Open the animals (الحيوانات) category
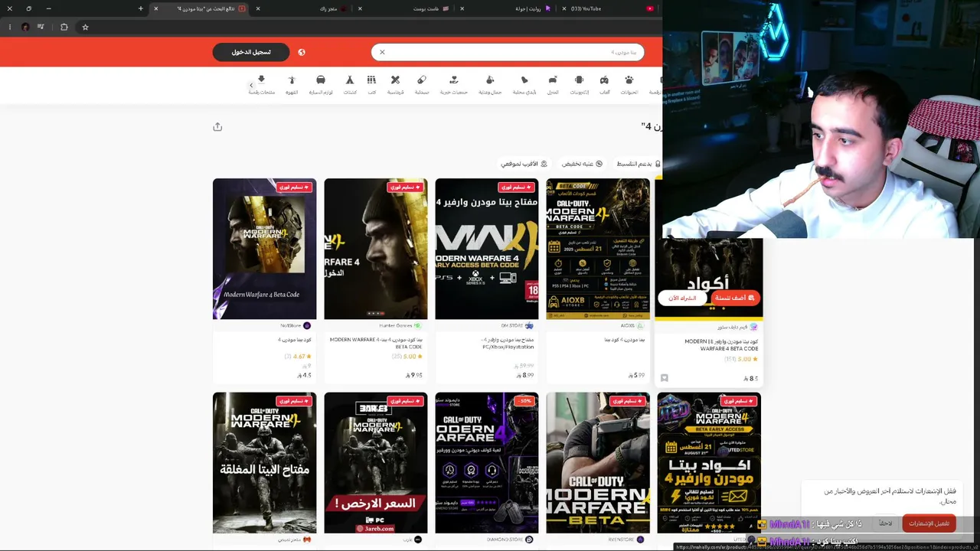 pyautogui.click(x=629, y=84)
